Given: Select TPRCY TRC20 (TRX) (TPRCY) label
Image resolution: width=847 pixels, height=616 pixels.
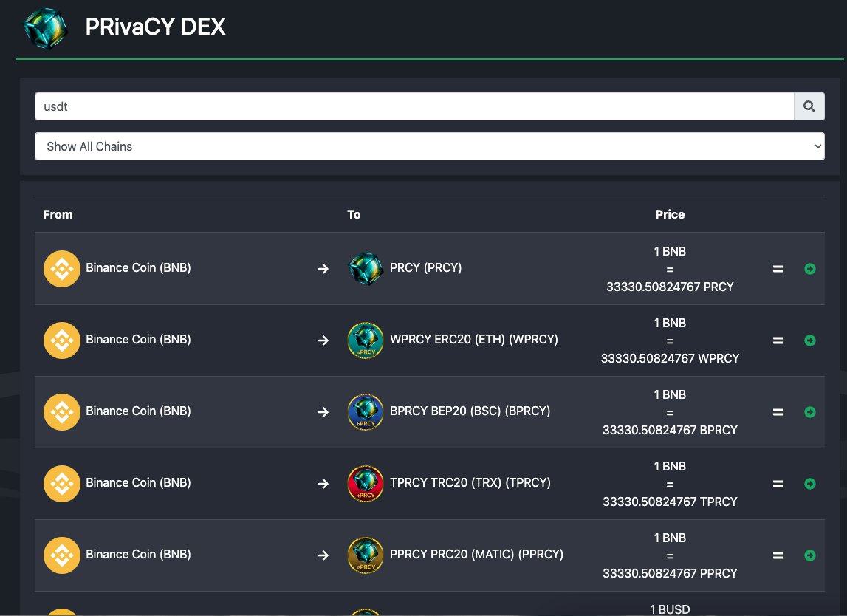Looking at the screenshot, I should click(x=470, y=482).
